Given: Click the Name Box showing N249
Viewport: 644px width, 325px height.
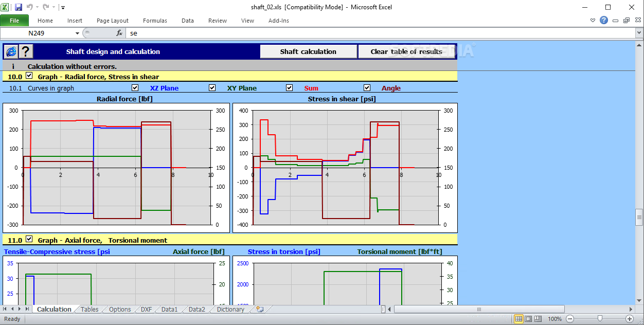Looking at the screenshot, I should click(37, 33).
